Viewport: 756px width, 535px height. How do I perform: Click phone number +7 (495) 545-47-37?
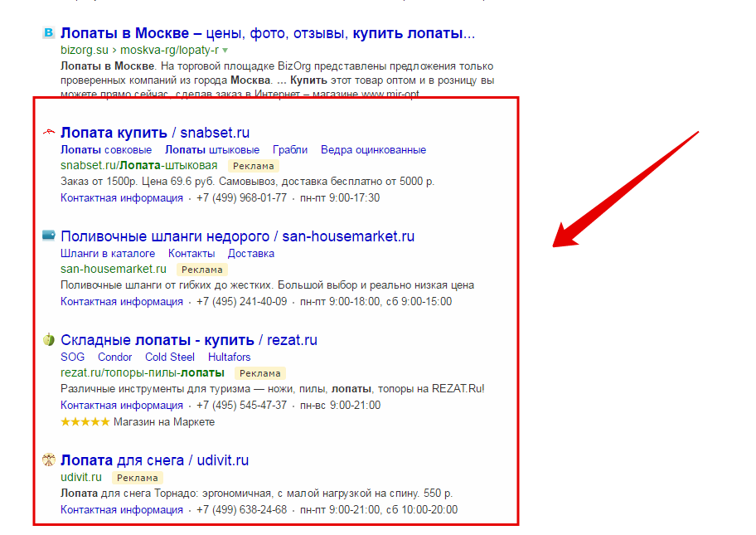[x=241, y=406]
